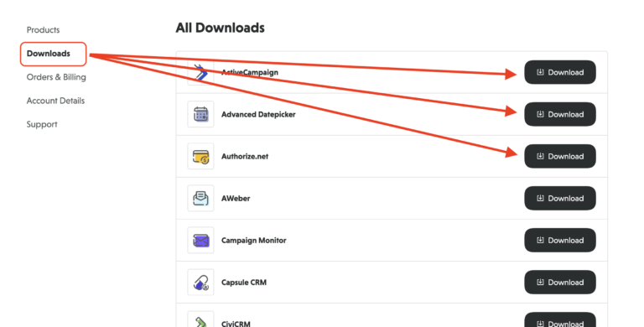
Task: Click the CiviCRM product icon
Action: (201, 319)
